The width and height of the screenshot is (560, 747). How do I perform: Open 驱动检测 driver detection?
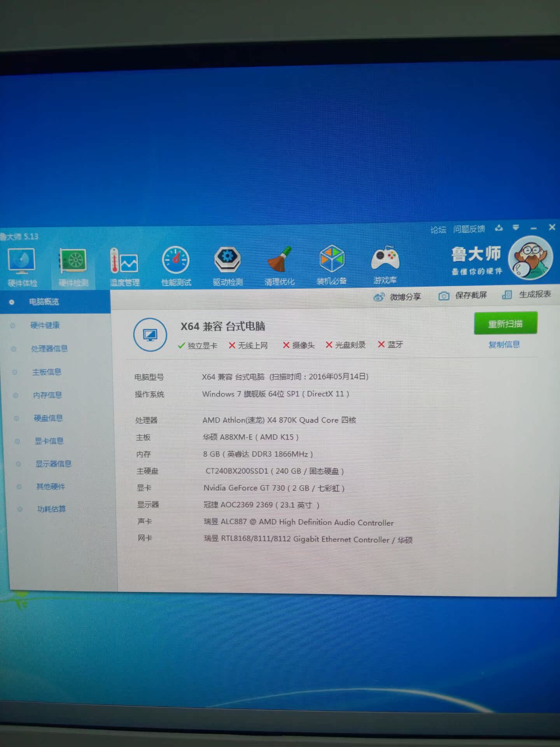point(227,266)
